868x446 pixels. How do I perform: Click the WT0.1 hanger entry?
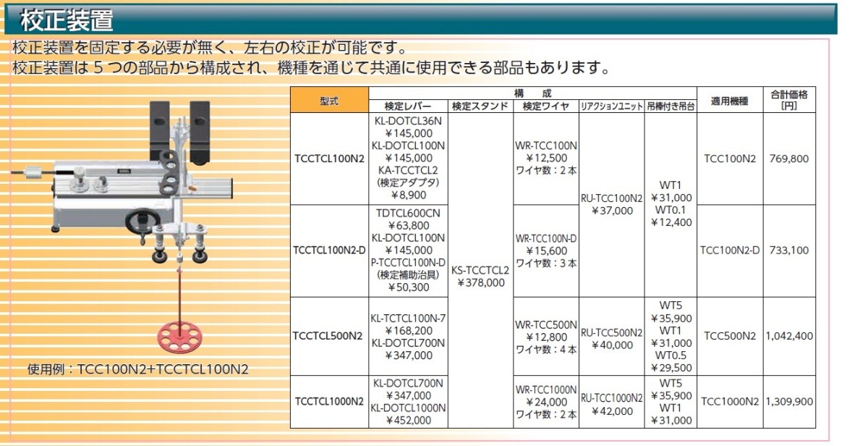coord(671,210)
